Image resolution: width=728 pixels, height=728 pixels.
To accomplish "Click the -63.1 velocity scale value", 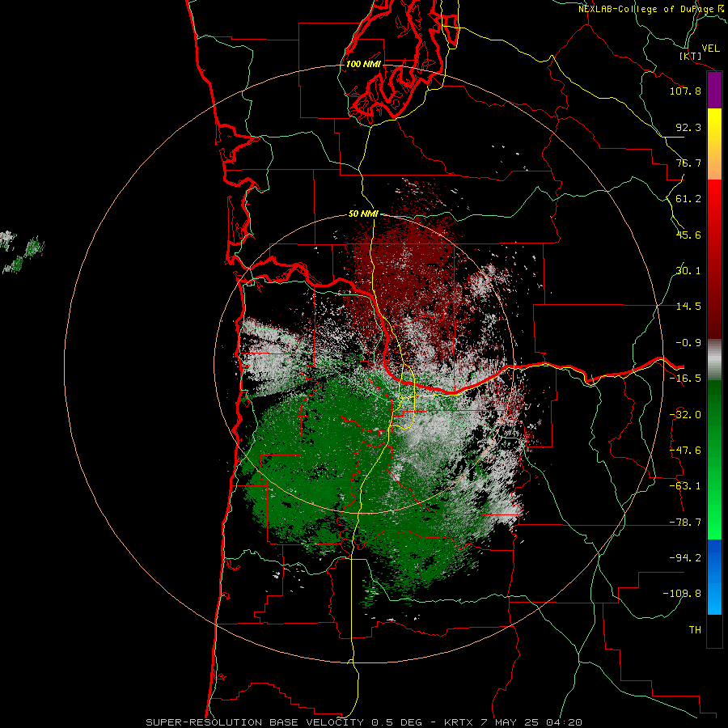I will pyautogui.click(x=685, y=486).
